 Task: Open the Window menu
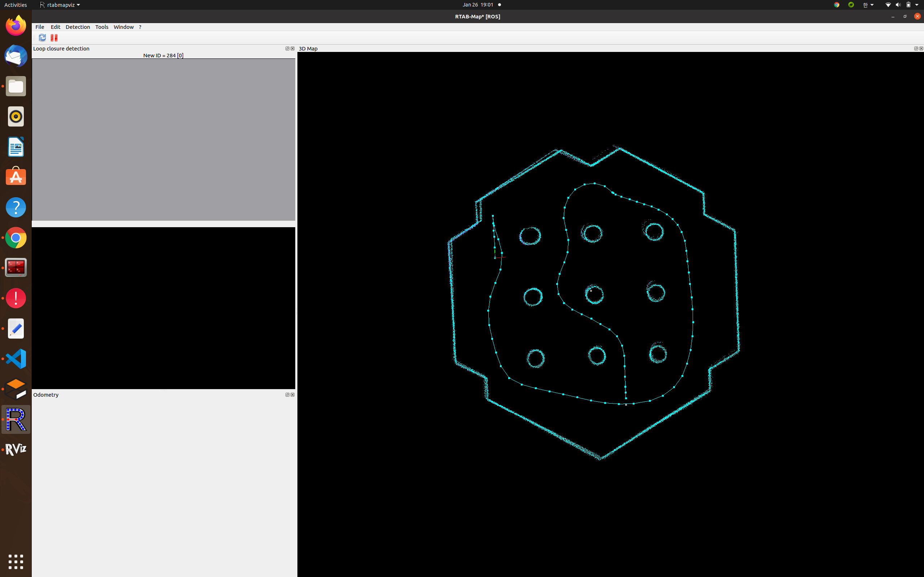(123, 27)
